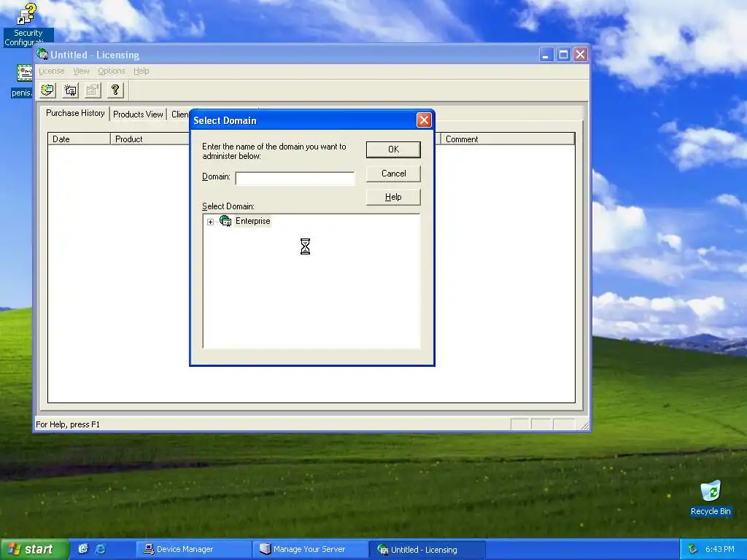Click the system tray network icon

pos(693,549)
